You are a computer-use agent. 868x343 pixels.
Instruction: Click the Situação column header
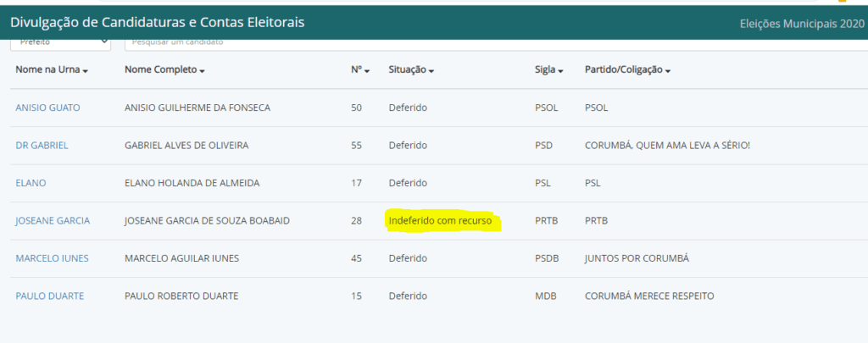click(x=408, y=70)
